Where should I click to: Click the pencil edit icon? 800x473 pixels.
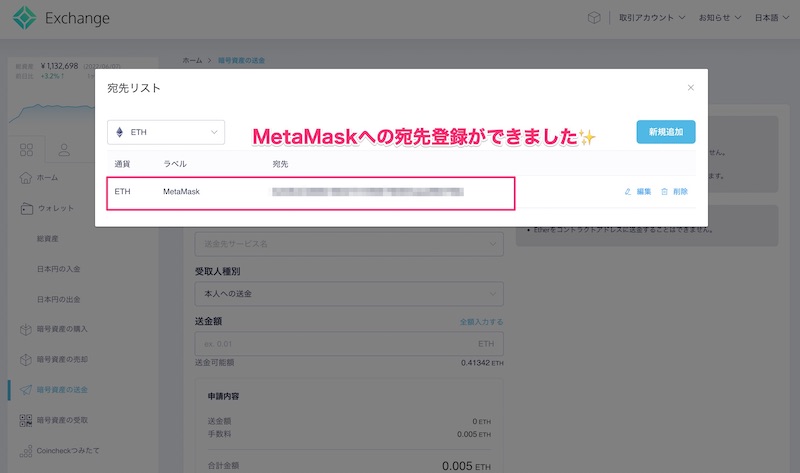[x=628, y=192]
